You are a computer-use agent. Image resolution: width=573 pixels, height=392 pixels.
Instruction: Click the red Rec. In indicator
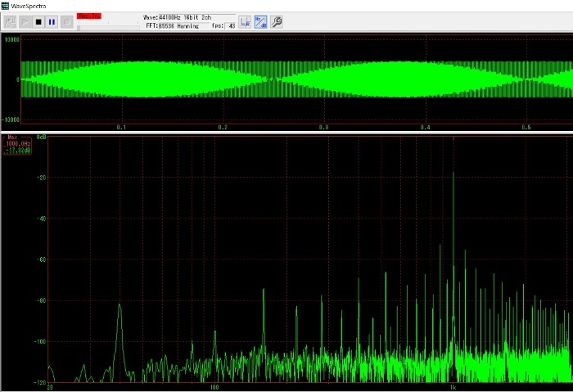pyautogui.click(x=88, y=16)
